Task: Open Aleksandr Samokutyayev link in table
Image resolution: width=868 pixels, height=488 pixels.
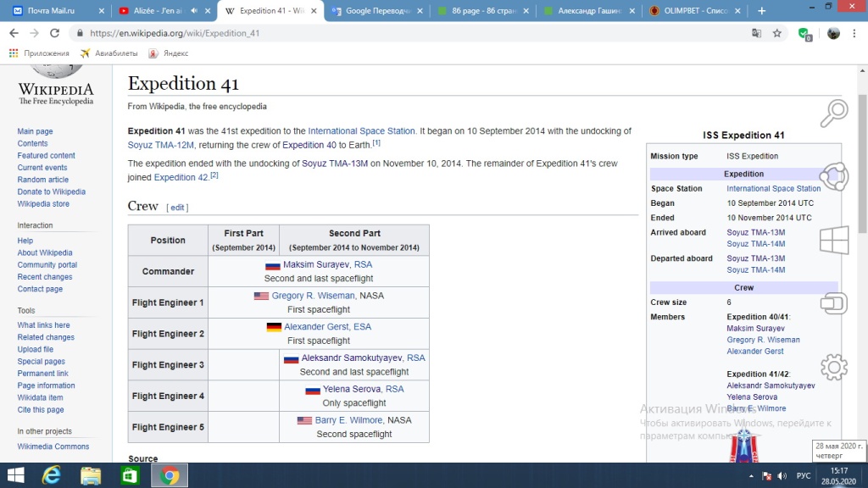Action: tap(352, 358)
